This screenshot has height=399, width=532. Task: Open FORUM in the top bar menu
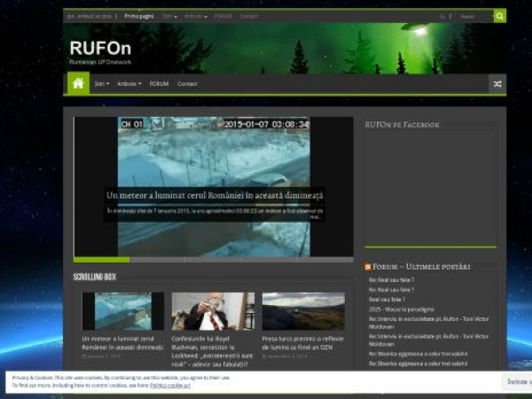(223, 16)
